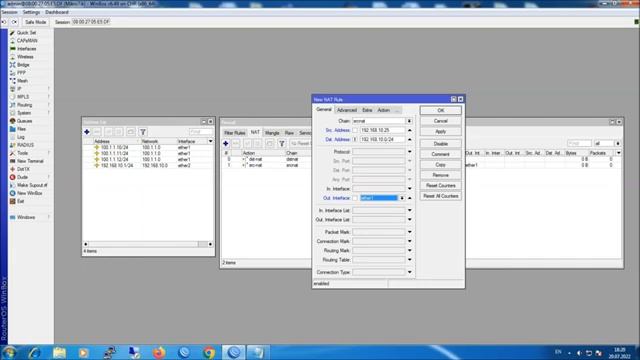Open RADIUS from the sidebar
640x360 pixels.
click(x=25, y=145)
